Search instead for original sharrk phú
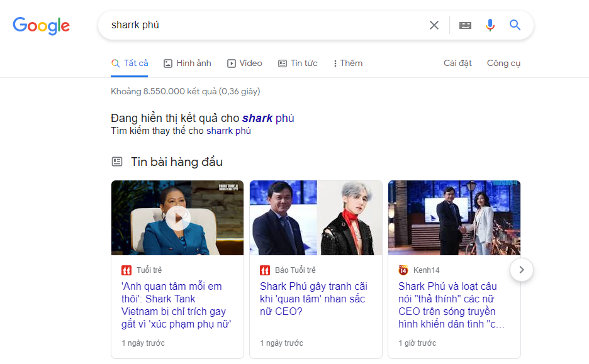 point(228,131)
